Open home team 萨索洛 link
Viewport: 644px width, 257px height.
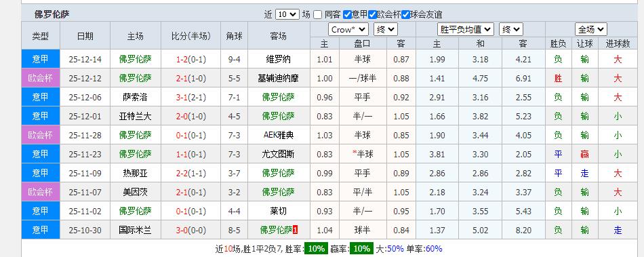coord(135,97)
